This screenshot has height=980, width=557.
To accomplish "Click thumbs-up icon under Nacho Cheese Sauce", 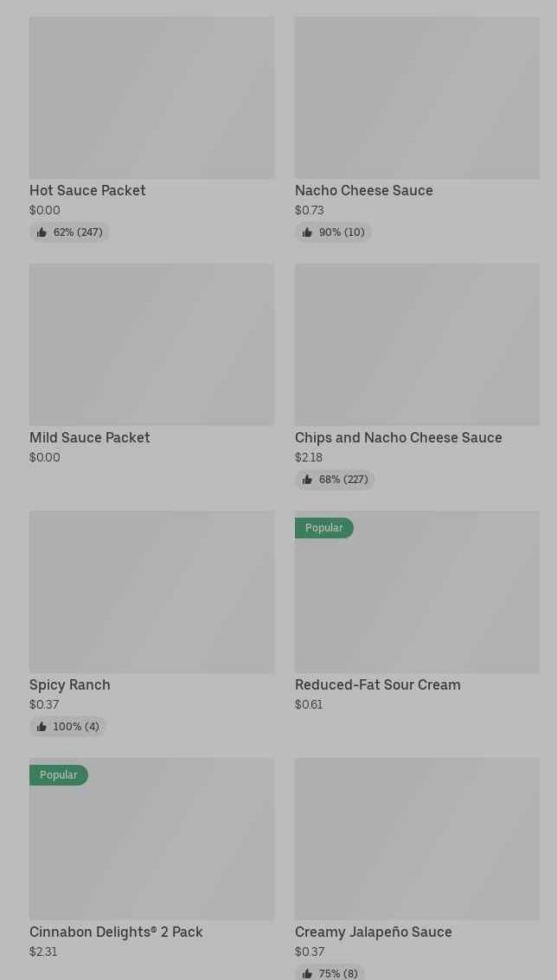I will pos(307,232).
